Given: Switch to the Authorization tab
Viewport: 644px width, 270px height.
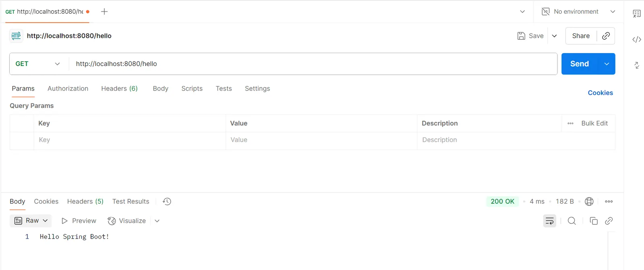Looking at the screenshot, I should pos(68,89).
